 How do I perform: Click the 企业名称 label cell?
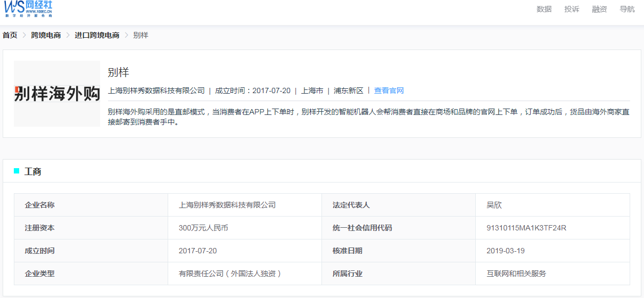click(x=91, y=205)
